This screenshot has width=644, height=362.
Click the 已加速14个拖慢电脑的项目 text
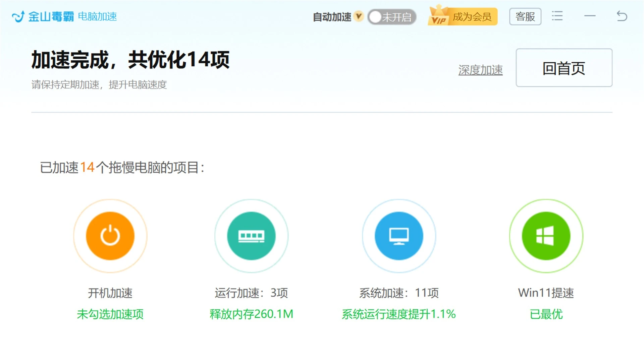[x=122, y=168]
